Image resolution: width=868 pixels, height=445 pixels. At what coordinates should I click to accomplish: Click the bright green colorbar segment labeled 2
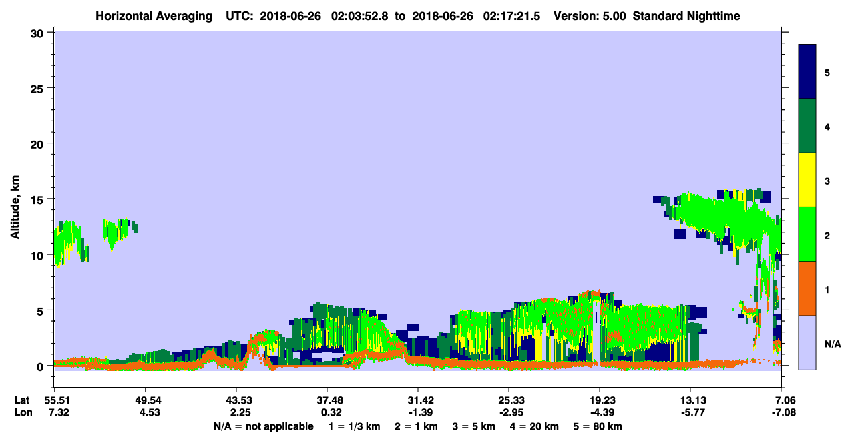[807, 234]
